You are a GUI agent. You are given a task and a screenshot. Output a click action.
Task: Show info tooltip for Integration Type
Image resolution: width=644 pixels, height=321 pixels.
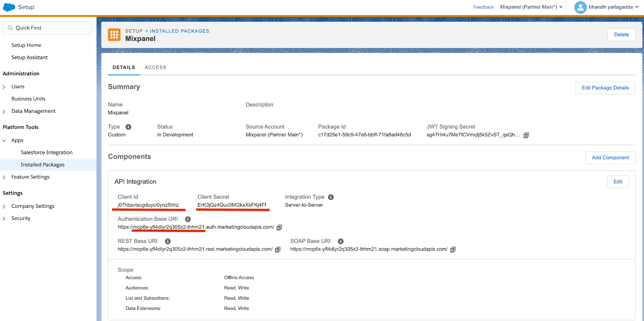(x=331, y=197)
